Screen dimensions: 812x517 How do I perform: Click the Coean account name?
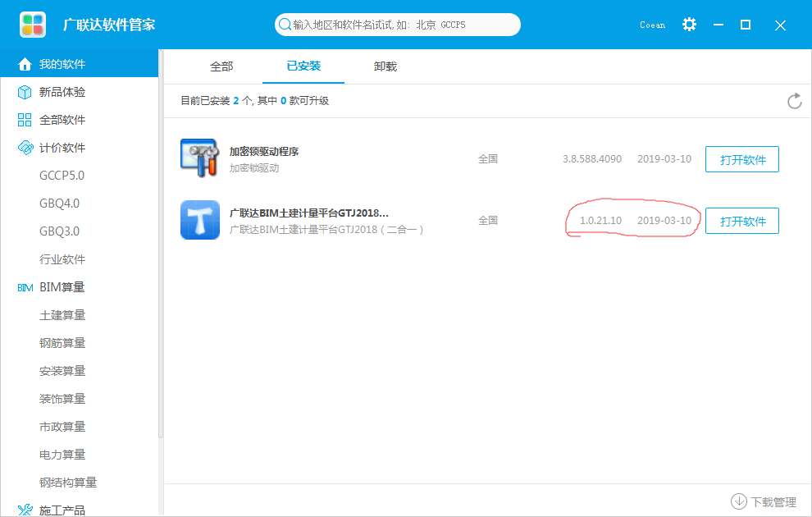(652, 25)
